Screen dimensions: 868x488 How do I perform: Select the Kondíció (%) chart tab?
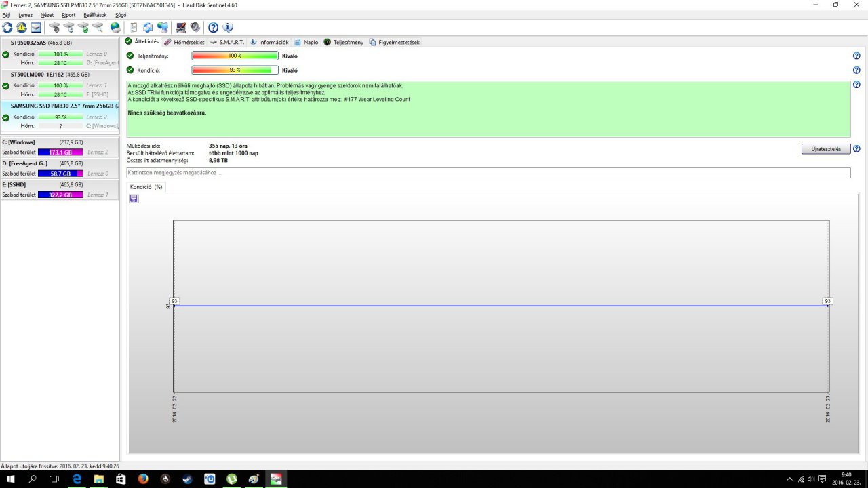pyautogui.click(x=146, y=186)
